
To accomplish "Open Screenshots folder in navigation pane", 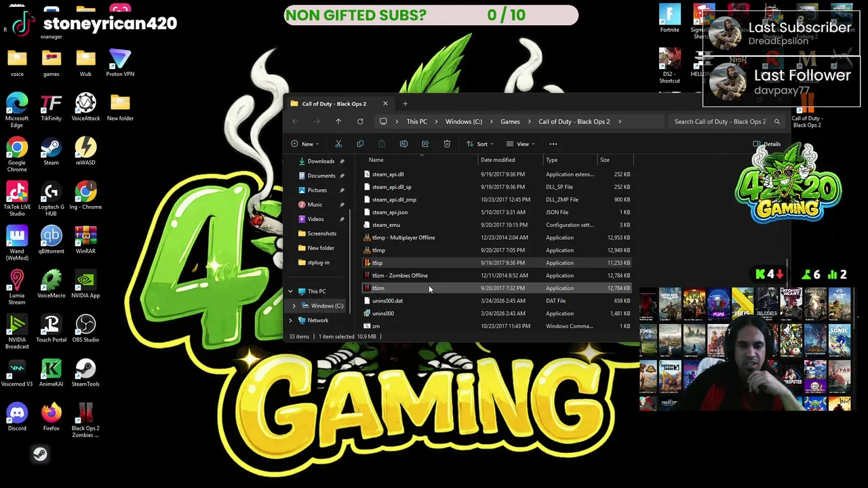I will [321, 233].
